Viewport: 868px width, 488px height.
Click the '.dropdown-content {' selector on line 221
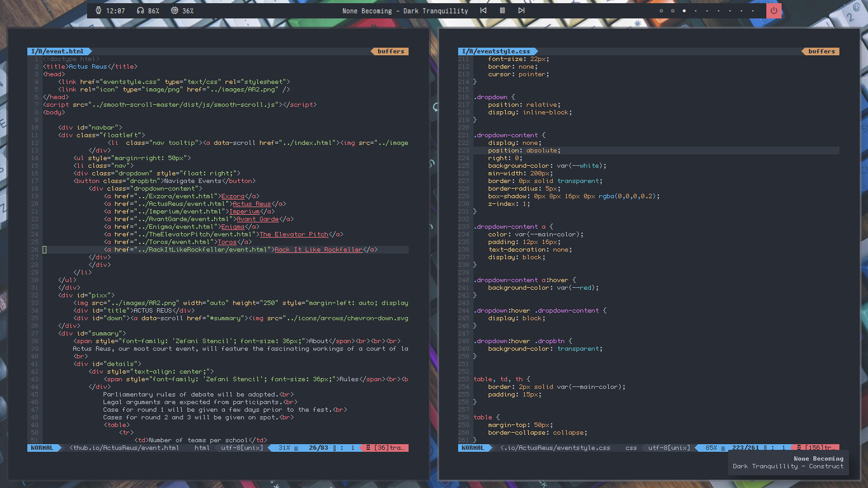(x=510, y=135)
